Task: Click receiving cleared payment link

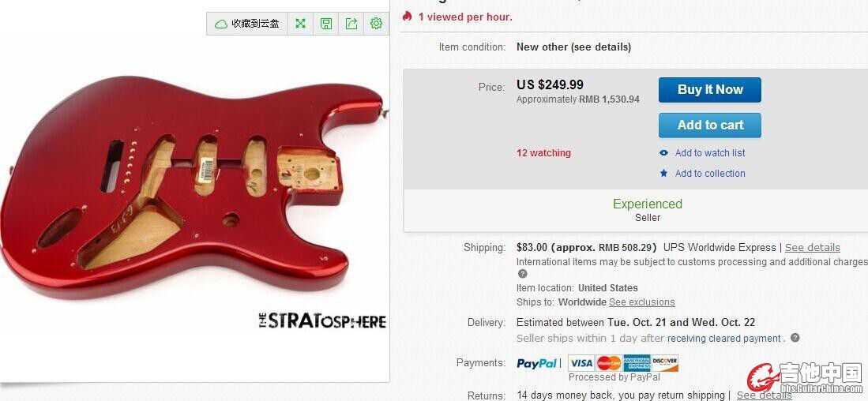Action: 724,338
